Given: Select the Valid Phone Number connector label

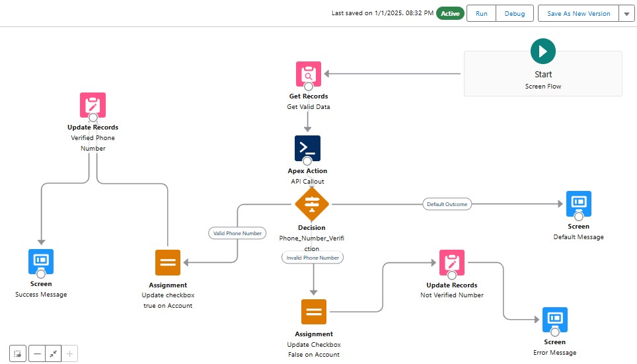Looking at the screenshot, I should pyautogui.click(x=237, y=233).
